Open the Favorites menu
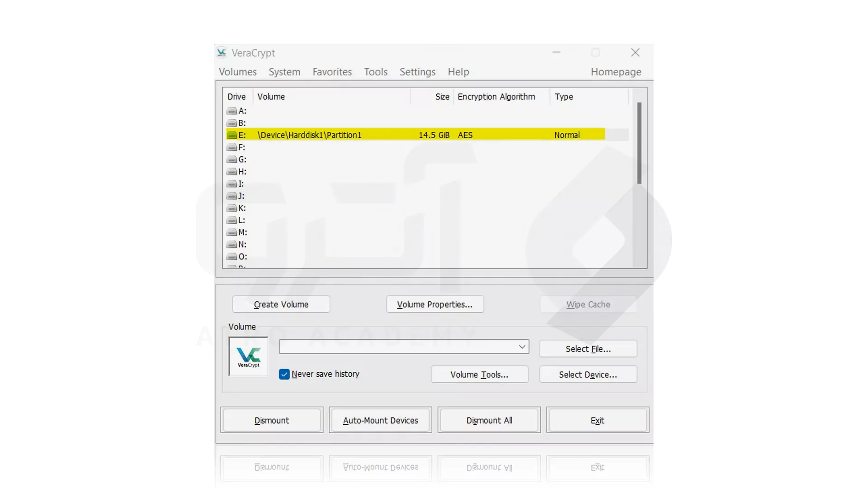The width and height of the screenshot is (868, 488). [x=332, y=72]
